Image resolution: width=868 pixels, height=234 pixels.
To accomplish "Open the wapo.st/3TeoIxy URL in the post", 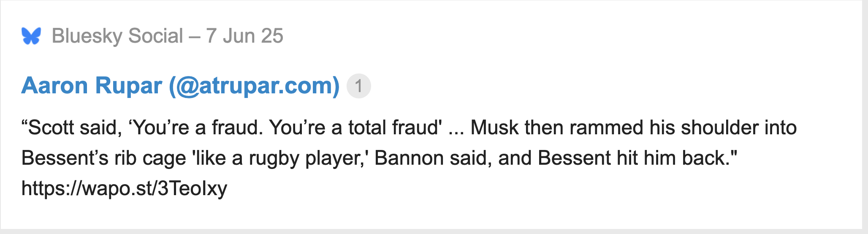I will pos(124,188).
